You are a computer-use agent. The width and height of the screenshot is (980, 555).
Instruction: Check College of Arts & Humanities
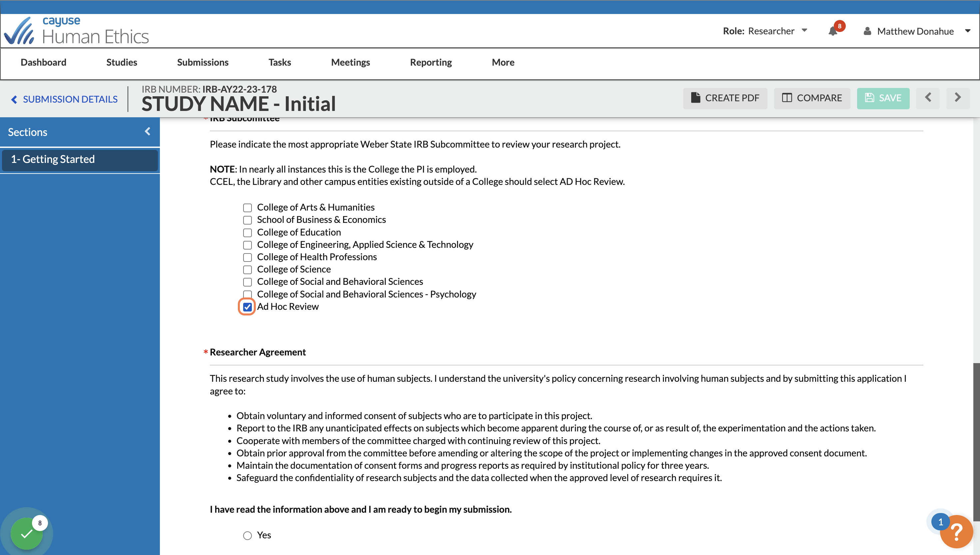(x=247, y=208)
